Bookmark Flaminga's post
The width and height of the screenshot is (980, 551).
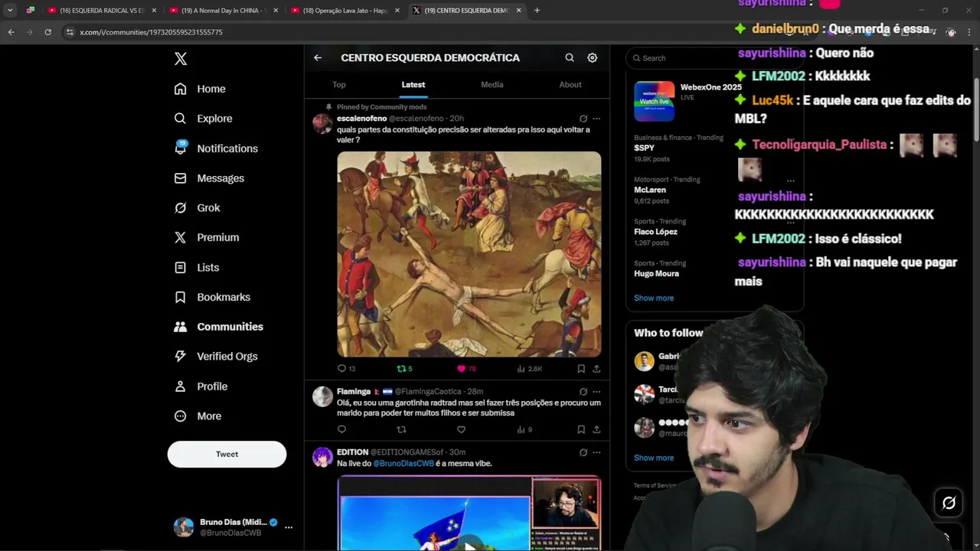click(x=581, y=430)
